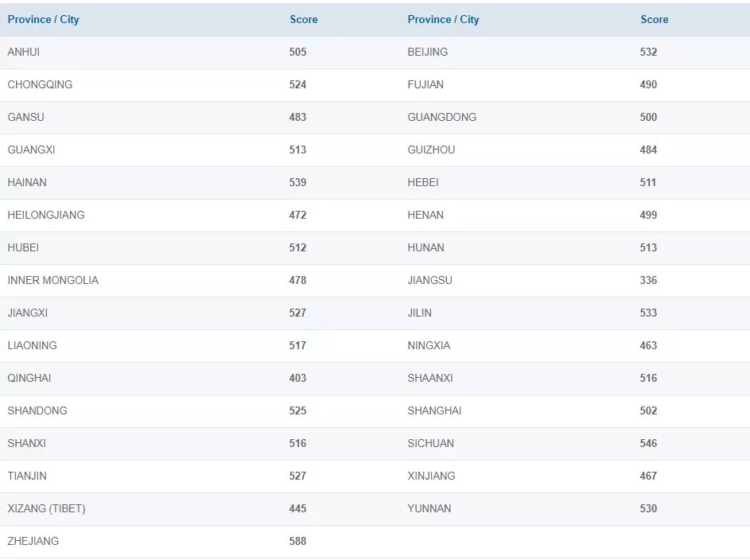Click the GUANGDONG entry
Viewport: 750px width, 560px height.
441,117
